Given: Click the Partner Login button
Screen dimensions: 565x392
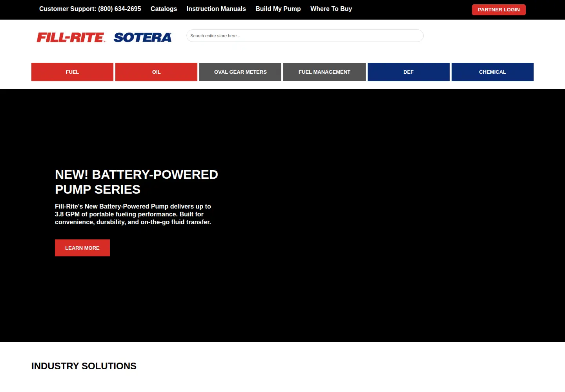Looking at the screenshot, I should click(499, 10).
